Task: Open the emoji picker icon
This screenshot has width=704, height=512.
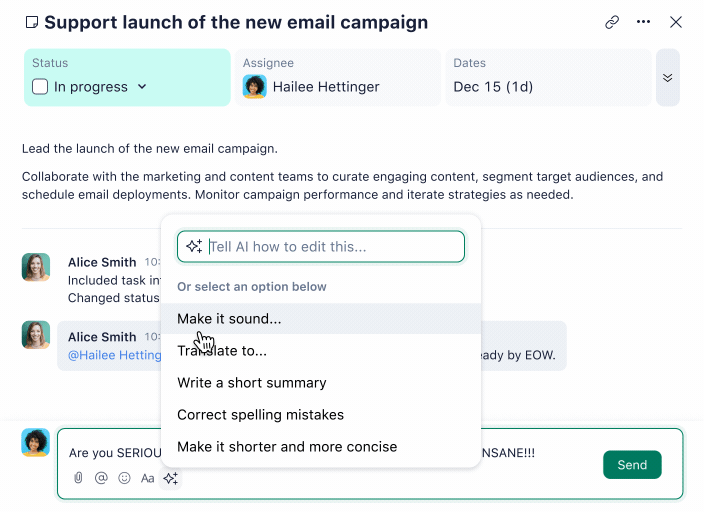Action: 124,478
